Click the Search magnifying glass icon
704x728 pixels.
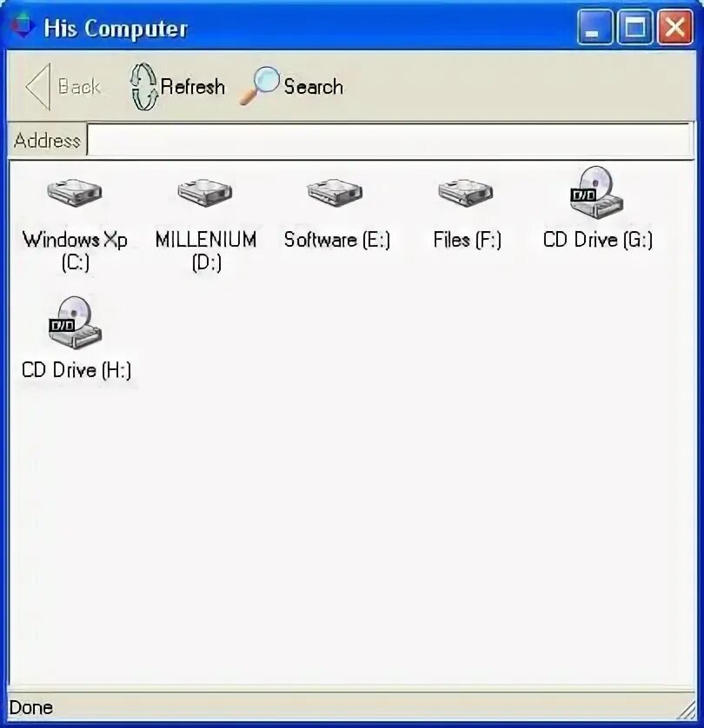[260, 85]
